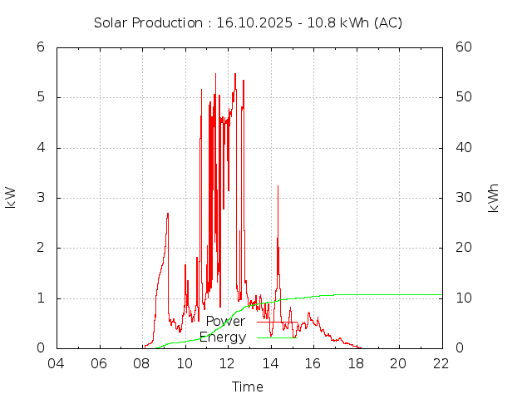Click the power spike peak after 14:00
The image size is (532, 399).
[278, 187]
